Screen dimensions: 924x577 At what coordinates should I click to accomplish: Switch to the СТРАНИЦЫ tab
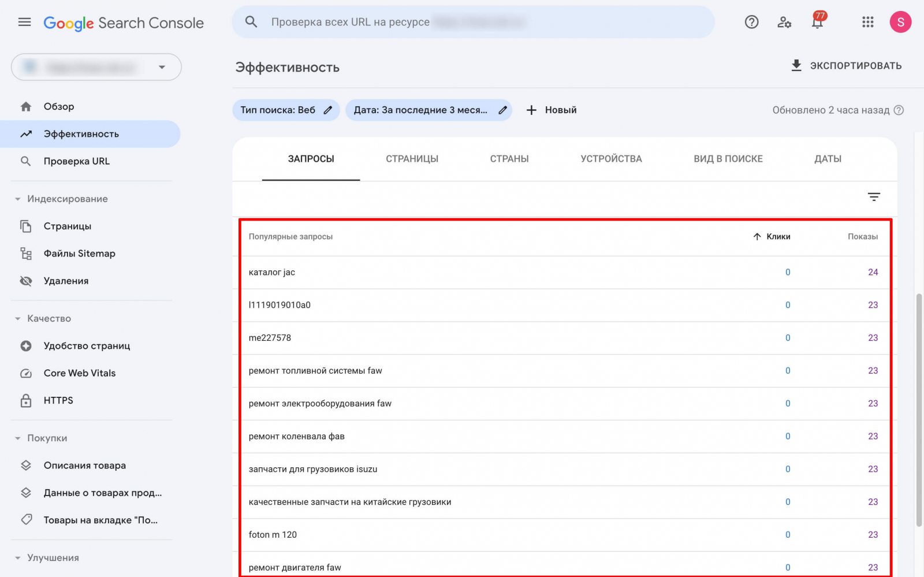412,159
